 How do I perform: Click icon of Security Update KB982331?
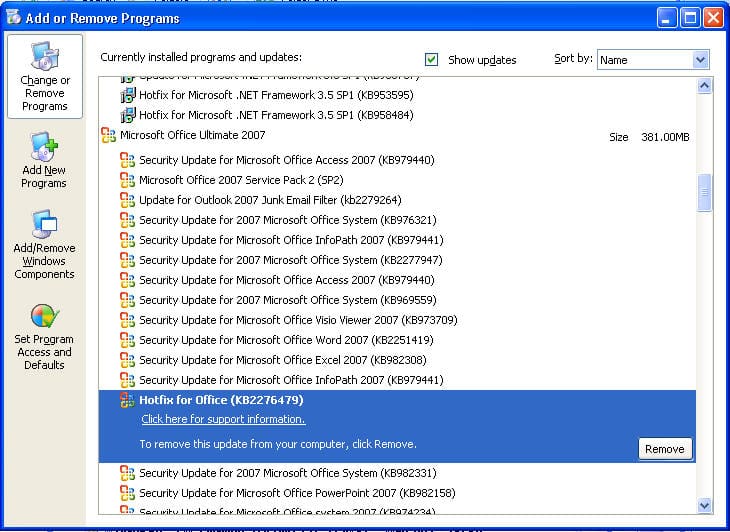127,473
